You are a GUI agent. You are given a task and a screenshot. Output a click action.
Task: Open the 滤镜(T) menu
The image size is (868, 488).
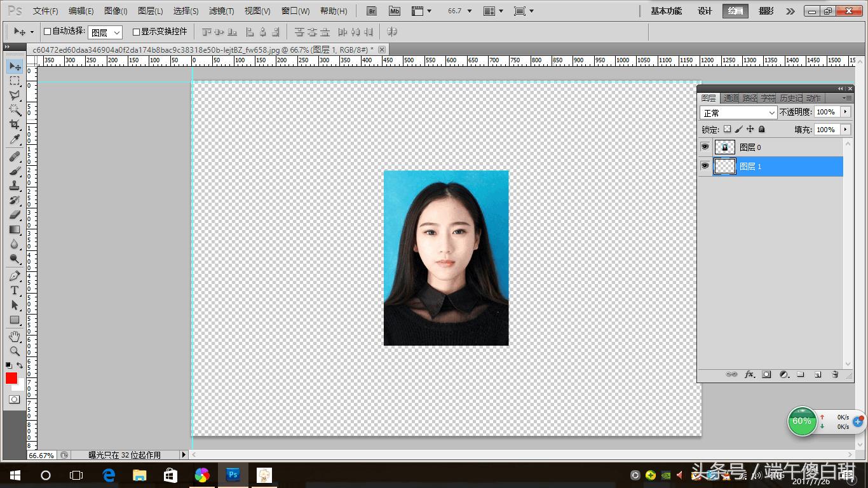click(221, 11)
